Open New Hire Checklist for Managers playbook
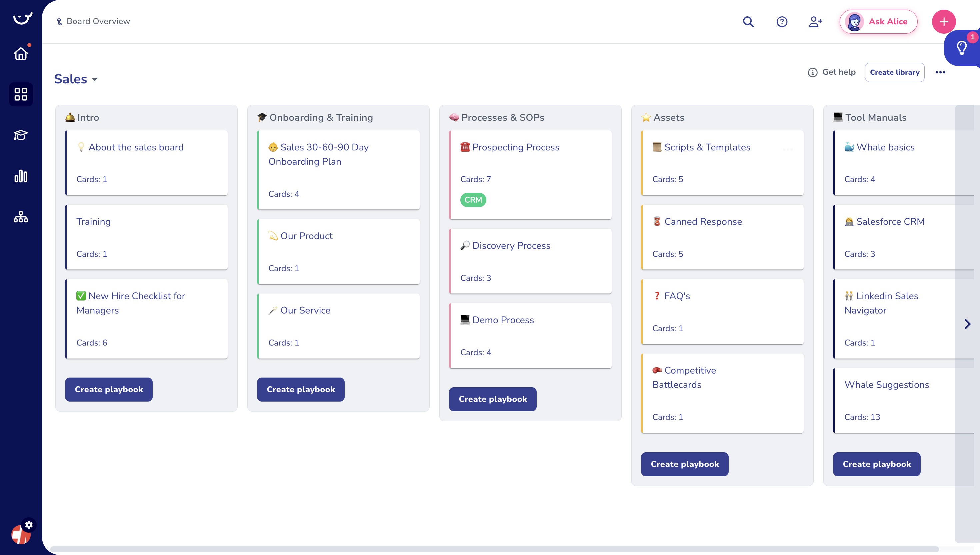 [147, 319]
